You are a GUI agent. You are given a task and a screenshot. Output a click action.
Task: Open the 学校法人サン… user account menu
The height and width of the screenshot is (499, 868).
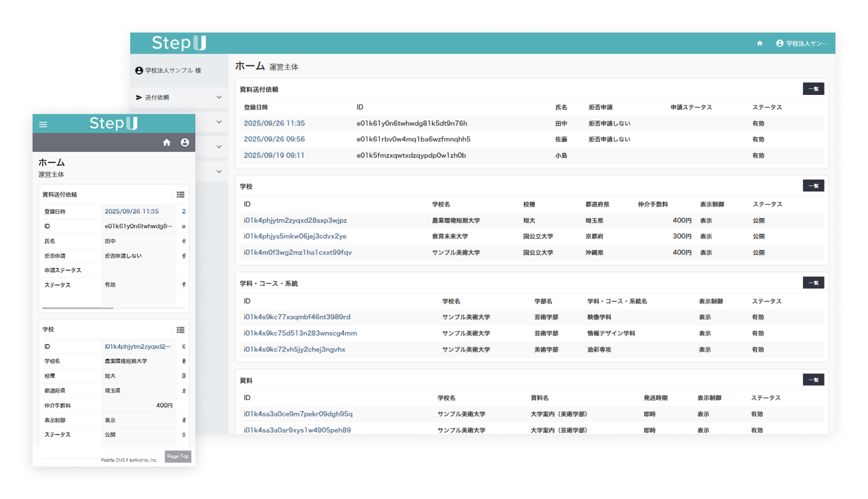[x=802, y=43]
